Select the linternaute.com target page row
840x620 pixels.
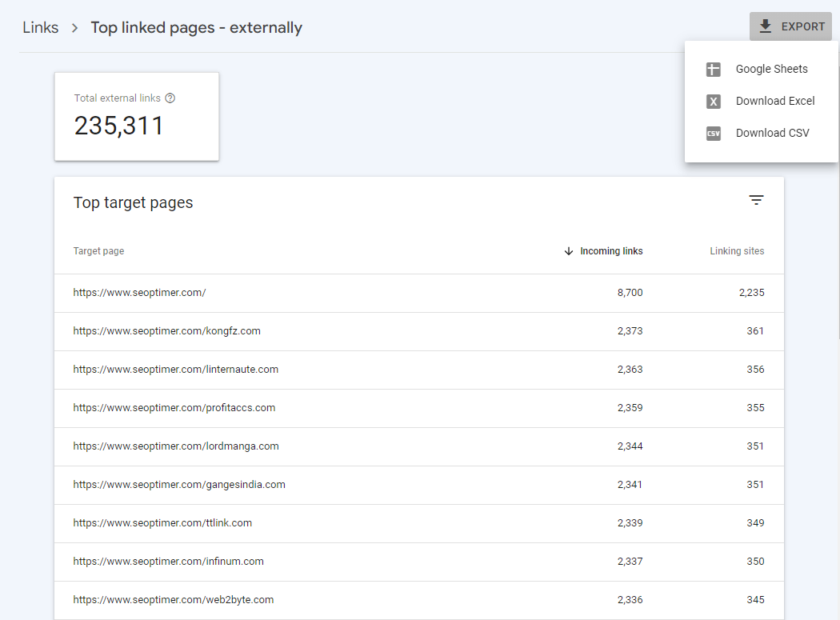point(175,370)
